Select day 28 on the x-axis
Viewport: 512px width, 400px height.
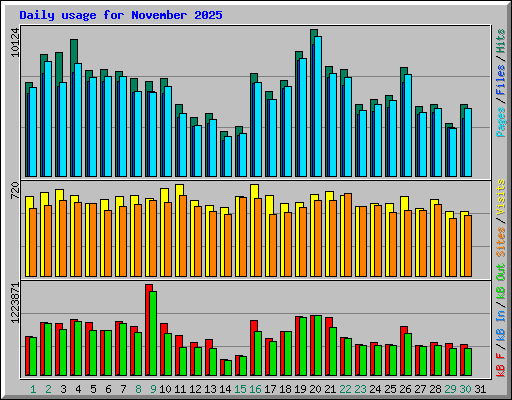[x=435, y=389]
